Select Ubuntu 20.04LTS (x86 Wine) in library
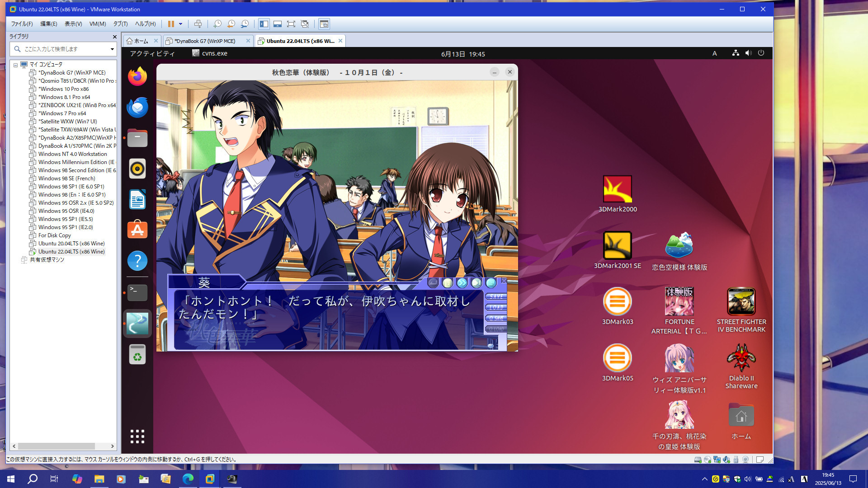Screen dimensions: 868x488 click(x=71, y=244)
